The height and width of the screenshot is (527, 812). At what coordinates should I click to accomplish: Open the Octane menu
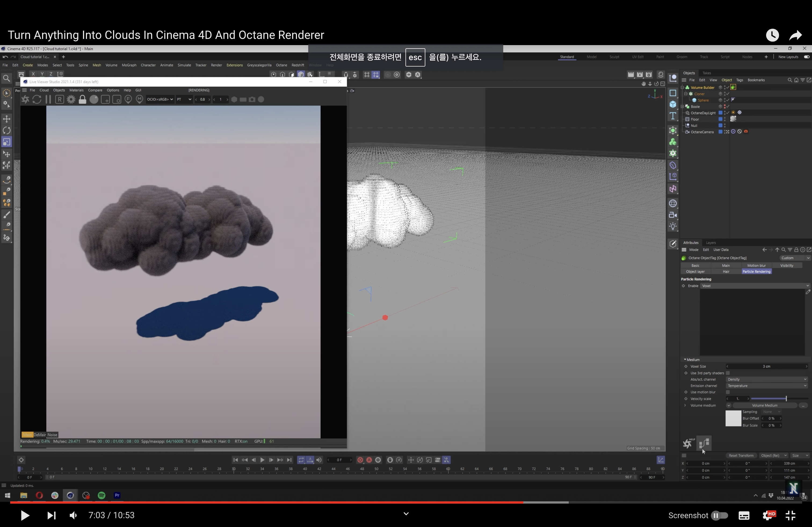point(281,65)
